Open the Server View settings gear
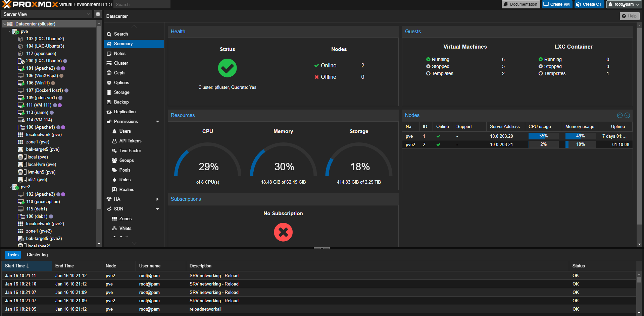644x316 pixels. [98, 14]
